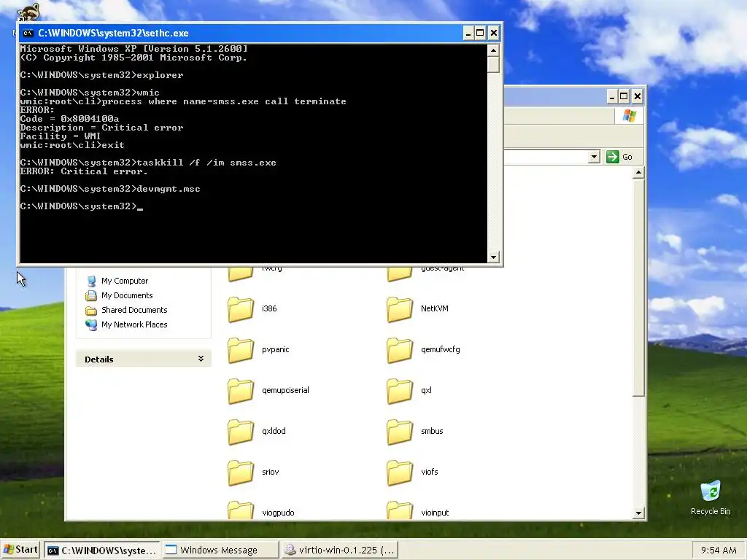Open My Network Places link
The height and width of the screenshot is (560, 747).
(x=134, y=324)
